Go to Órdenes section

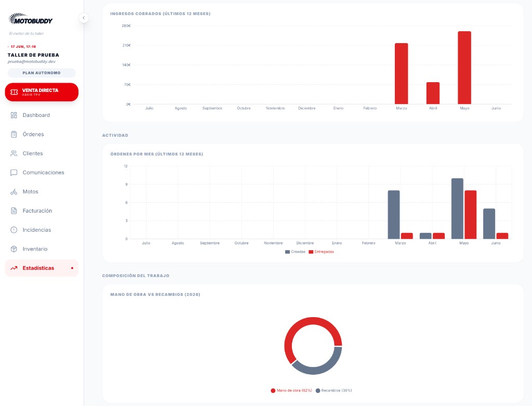42,135
